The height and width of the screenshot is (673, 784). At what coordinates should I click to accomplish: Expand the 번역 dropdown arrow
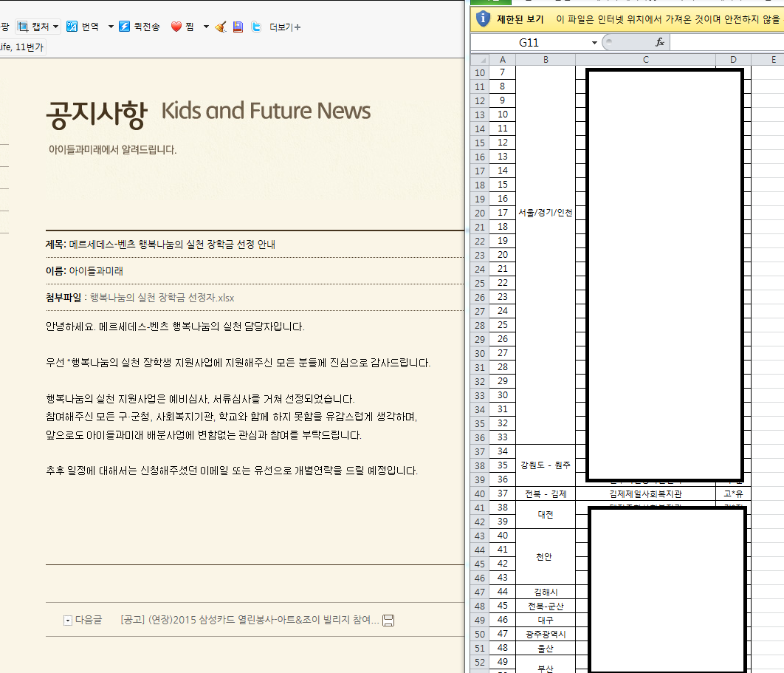tap(111, 27)
